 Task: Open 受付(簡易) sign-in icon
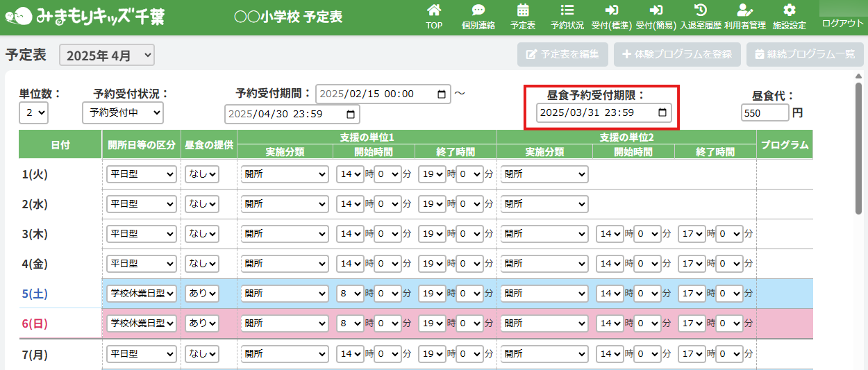point(656,11)
